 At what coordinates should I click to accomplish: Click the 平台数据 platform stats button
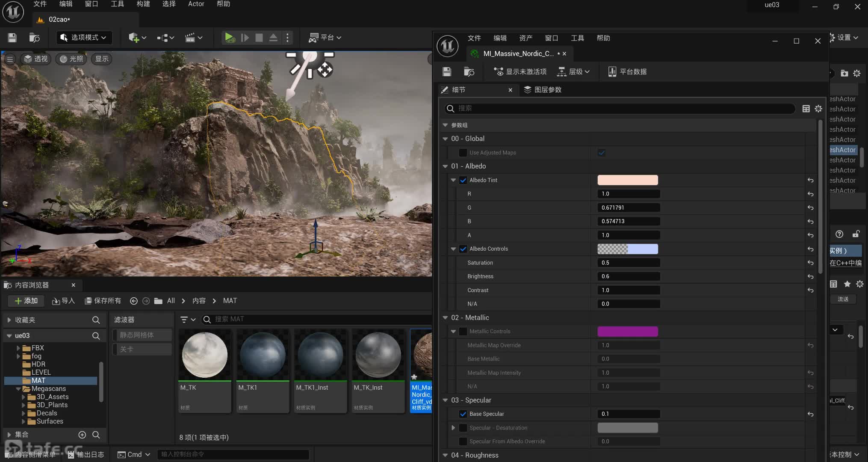(x=627, y=72)
